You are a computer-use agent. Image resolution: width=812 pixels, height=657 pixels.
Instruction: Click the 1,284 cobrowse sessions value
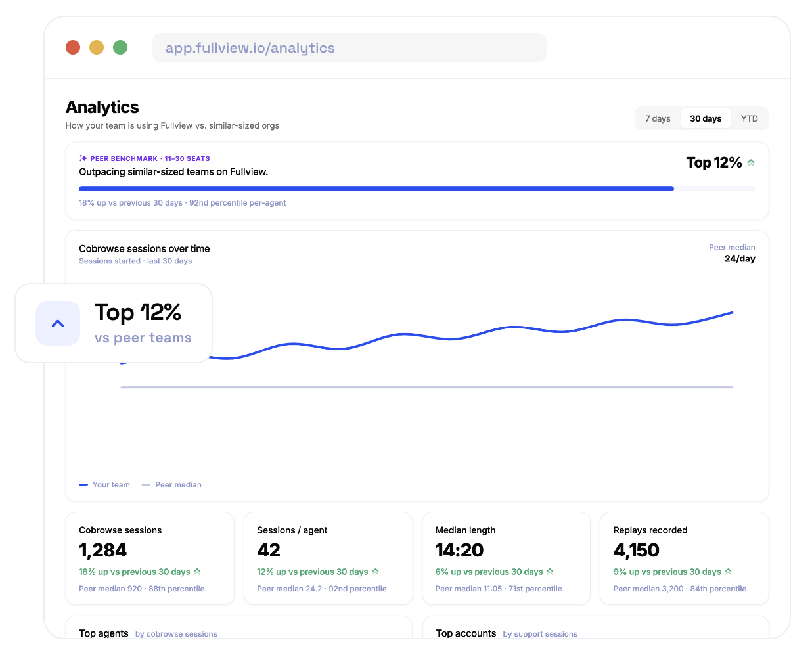pos(103,551)
